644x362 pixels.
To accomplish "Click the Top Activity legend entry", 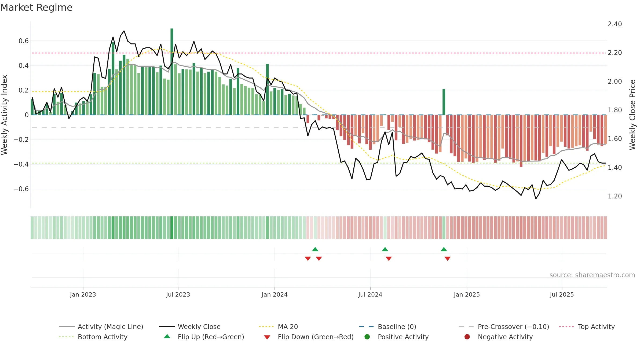I will (x=587, y=327).
